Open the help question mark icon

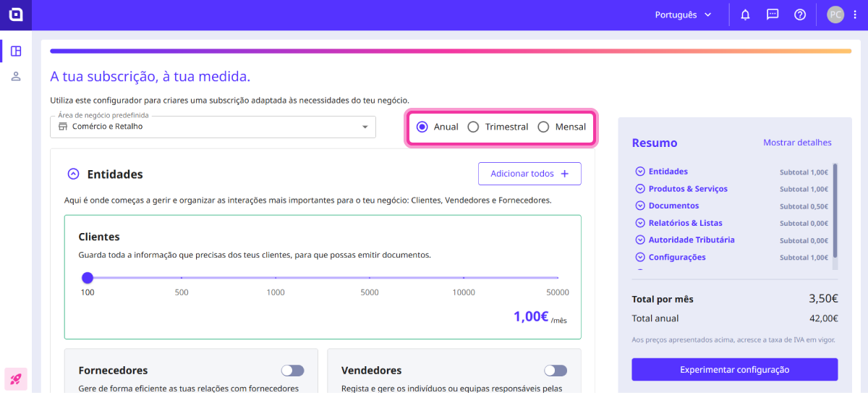pos(800,14)
